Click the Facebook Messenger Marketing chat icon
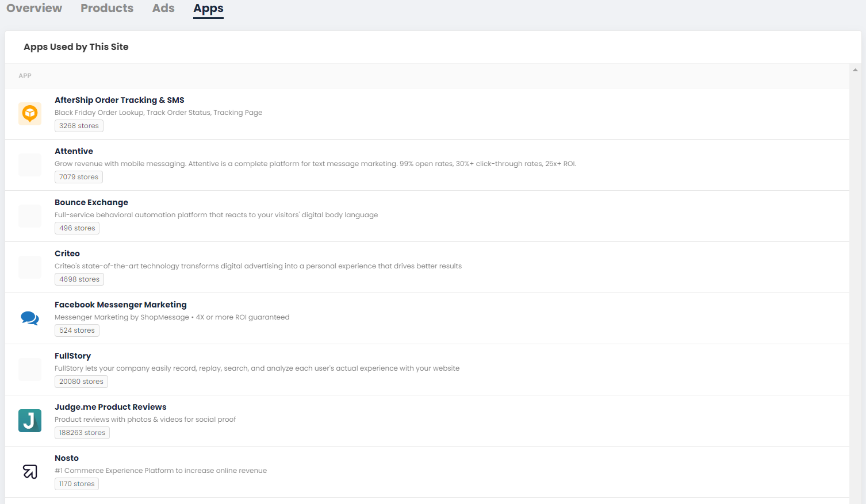The height and width of the screenshot is (504, 866). pyautogui.click(x=30, y=318)
